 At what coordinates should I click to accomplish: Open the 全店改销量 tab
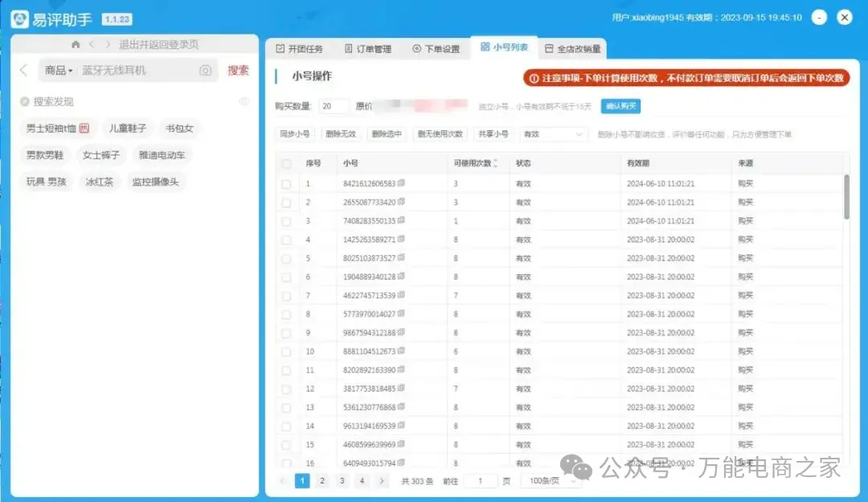[x=573, y=49]
